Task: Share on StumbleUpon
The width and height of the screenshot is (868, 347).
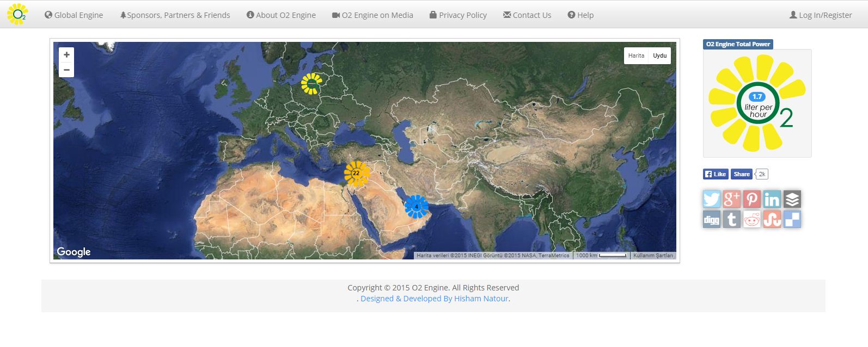Action: [772, 219]
